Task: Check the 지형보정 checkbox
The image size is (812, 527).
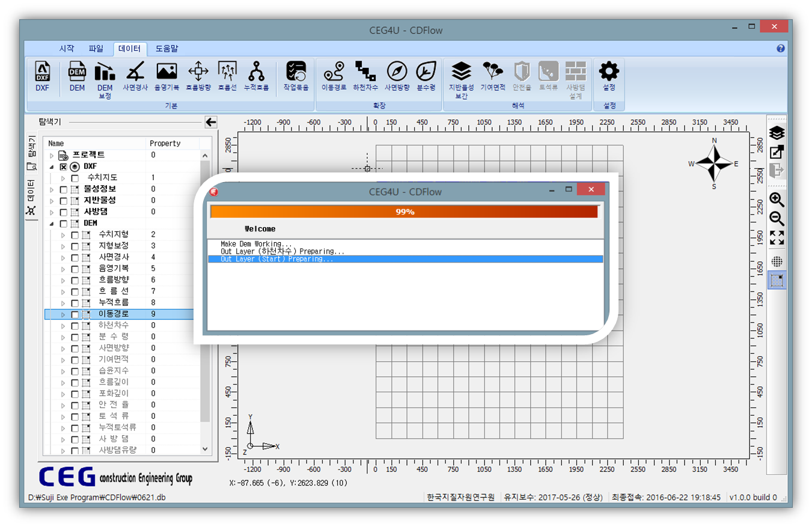Action: 75,246
